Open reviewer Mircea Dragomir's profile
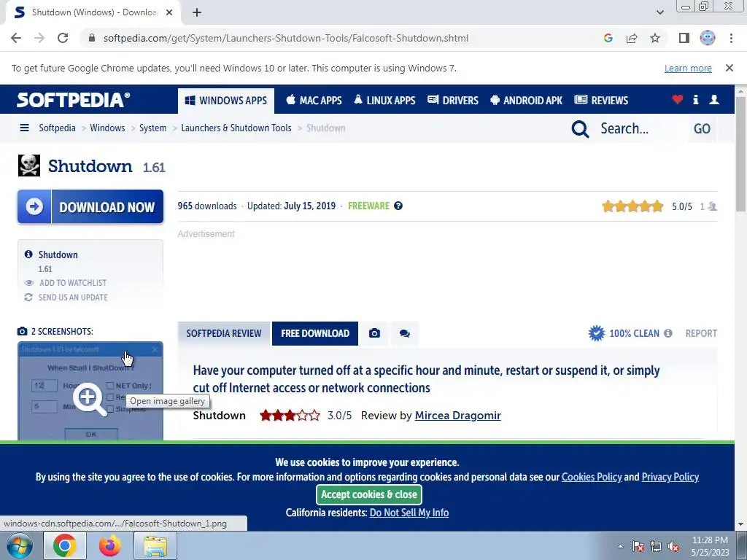 [458, 415]
